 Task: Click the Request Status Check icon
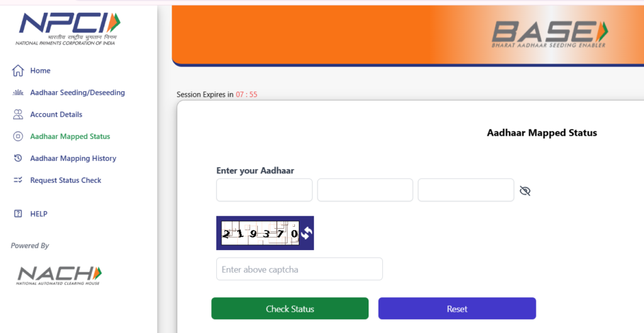(18, 180)
